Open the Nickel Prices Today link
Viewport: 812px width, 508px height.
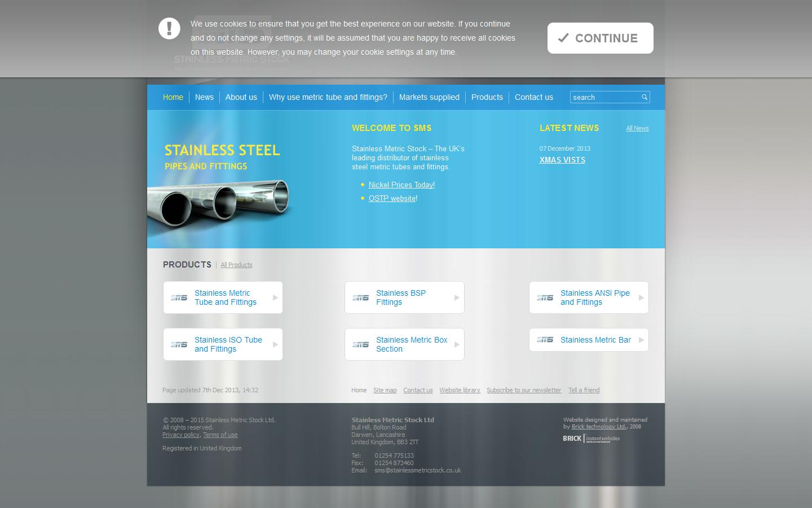click(401, 185)
